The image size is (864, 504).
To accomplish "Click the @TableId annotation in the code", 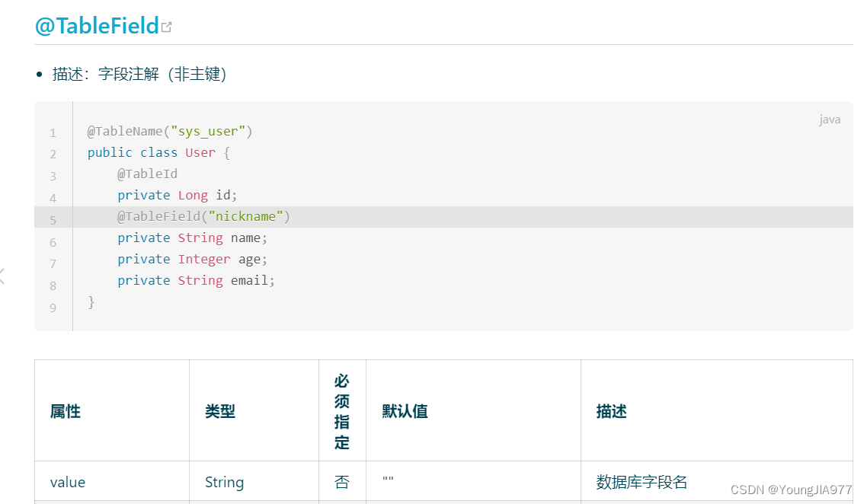I will 147,174.
